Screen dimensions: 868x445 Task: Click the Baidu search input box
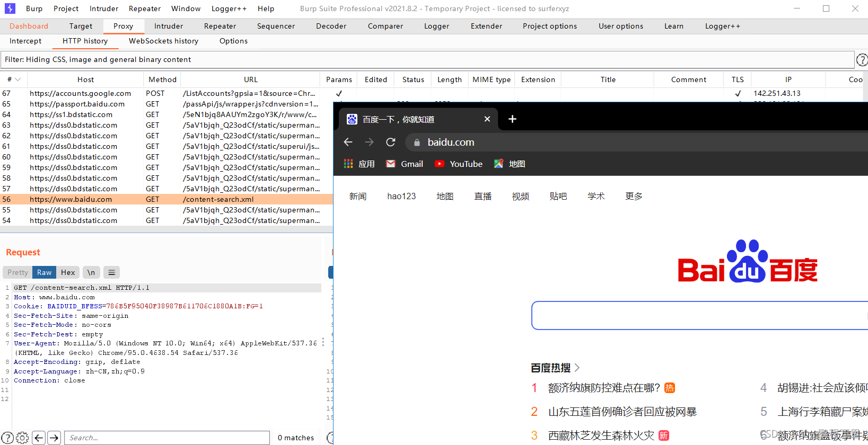tap(700, 316)
